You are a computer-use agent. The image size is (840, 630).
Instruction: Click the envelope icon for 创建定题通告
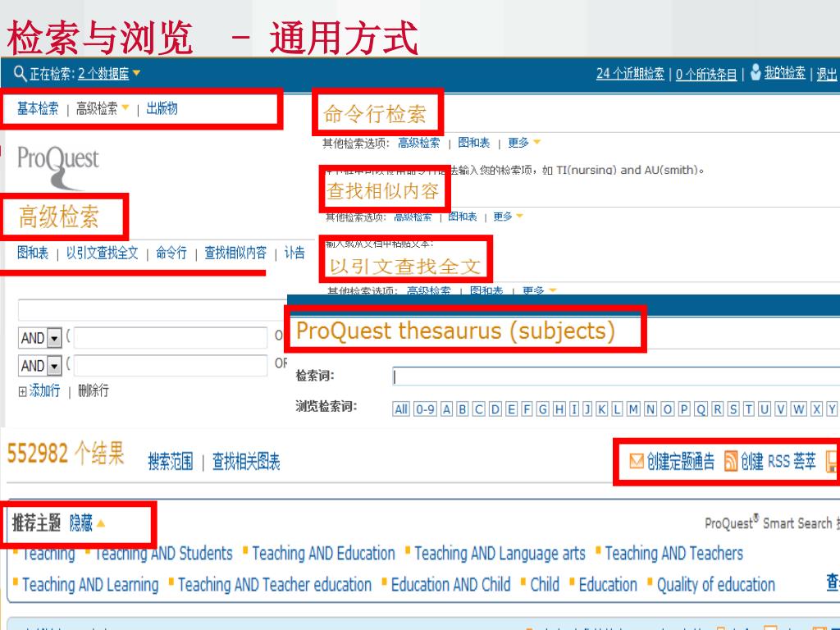tap(636, 461)
